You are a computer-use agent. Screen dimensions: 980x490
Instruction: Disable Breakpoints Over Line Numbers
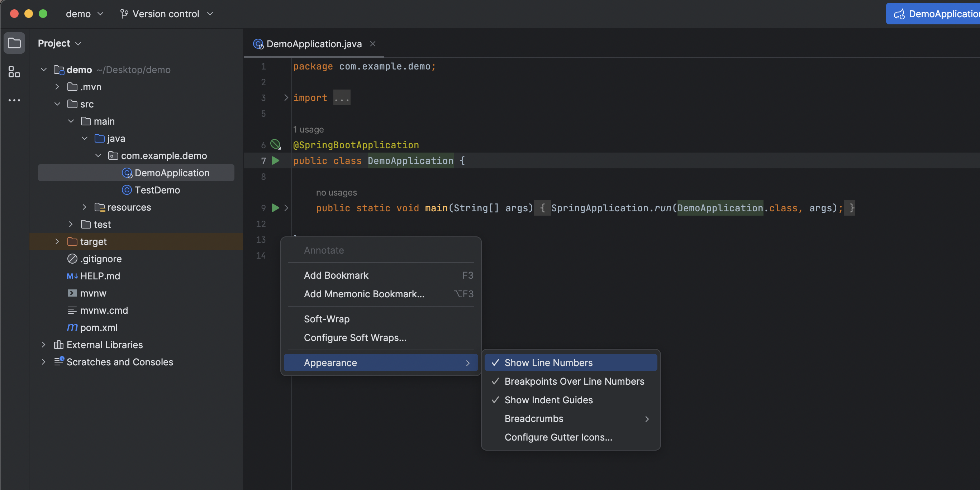click(574, 381)
